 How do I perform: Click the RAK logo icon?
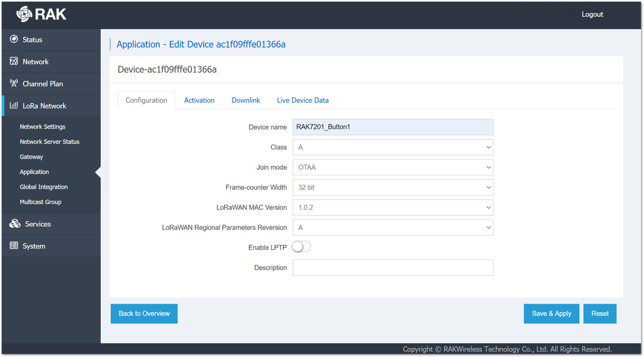coord(24,14)
